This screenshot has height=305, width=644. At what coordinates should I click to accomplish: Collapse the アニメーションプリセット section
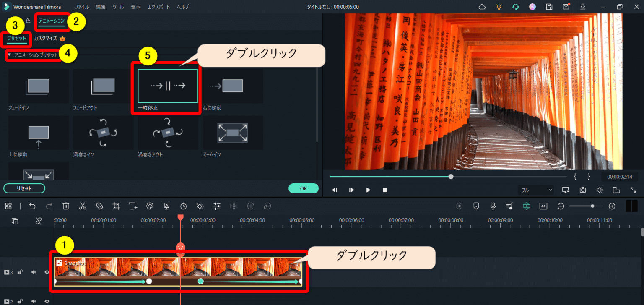[10, 55]
